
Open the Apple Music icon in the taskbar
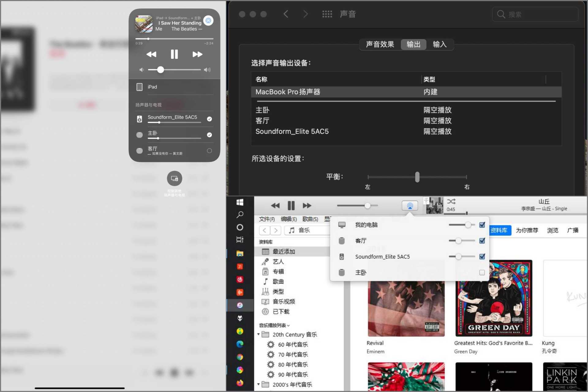pos(240,305)
